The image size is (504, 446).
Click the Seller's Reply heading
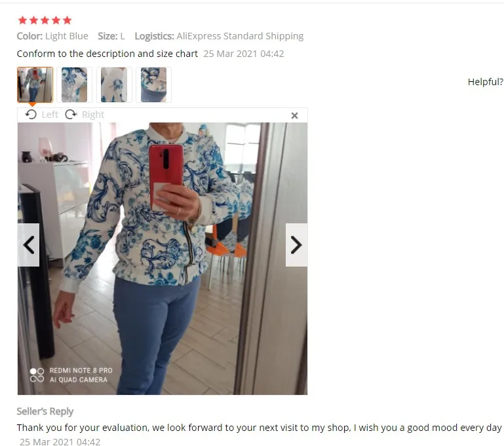[45, 411]
